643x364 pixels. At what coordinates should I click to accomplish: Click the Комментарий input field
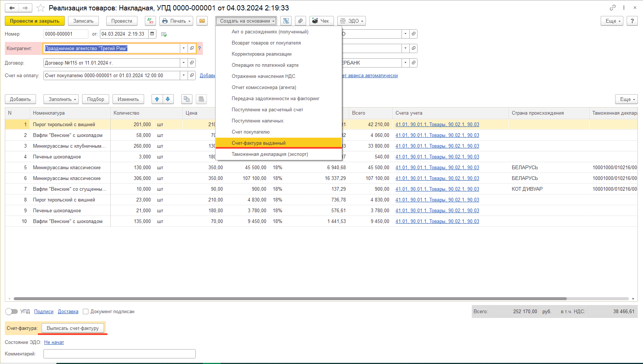click(120, 354)
